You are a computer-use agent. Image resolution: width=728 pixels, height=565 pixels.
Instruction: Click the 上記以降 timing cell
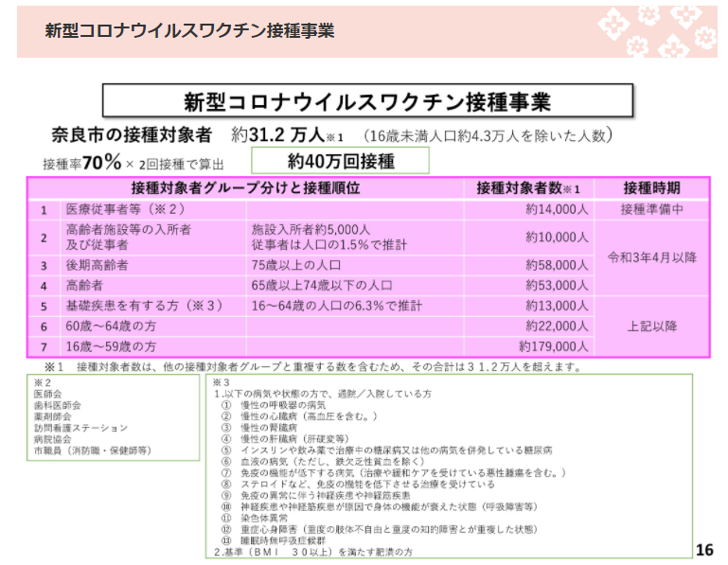(651, 327)
